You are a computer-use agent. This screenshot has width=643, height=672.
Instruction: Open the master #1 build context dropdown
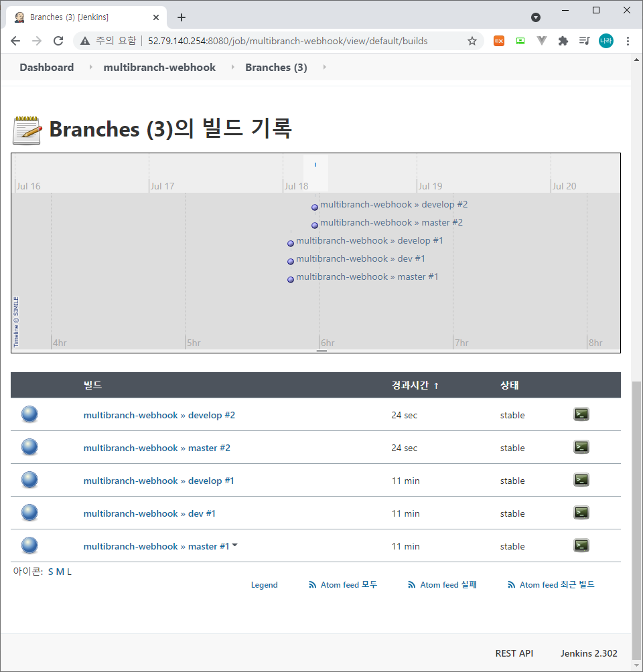coord(234,545)
